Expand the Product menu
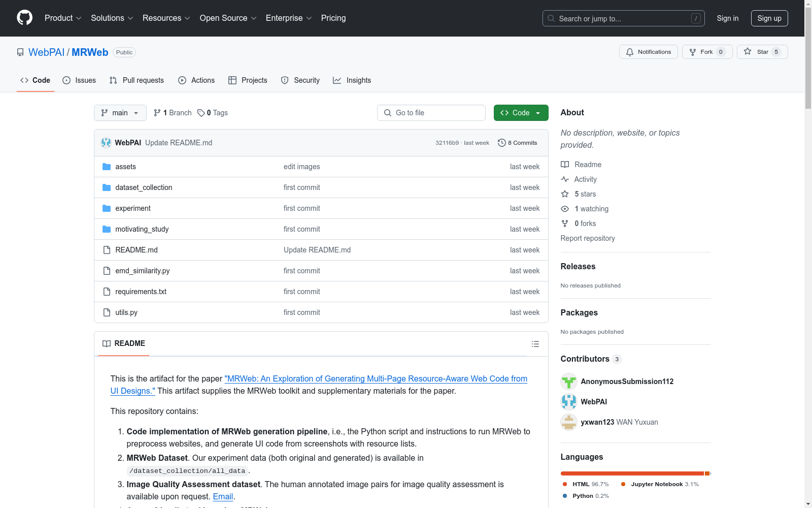The width and height of the screenshot is (812, 508). click(63, 18)
